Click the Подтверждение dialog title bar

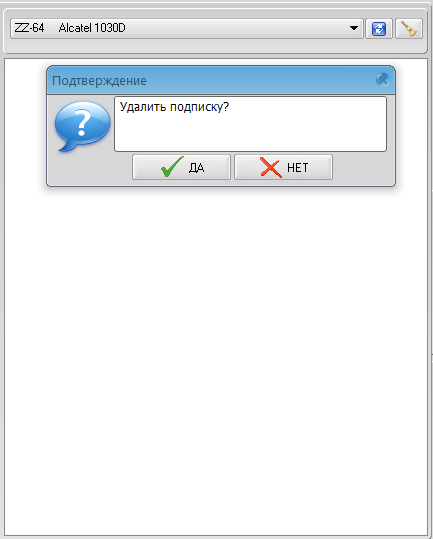click(221, 80)
